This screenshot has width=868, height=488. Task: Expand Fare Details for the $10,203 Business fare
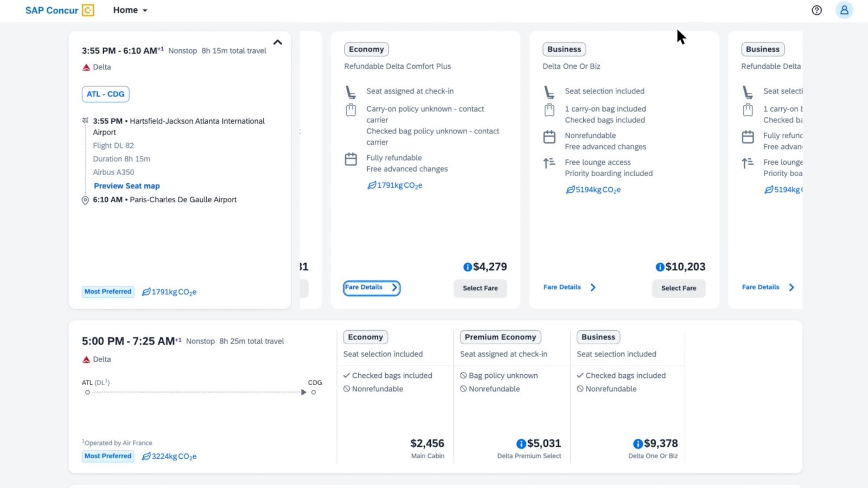pos(567,287)
